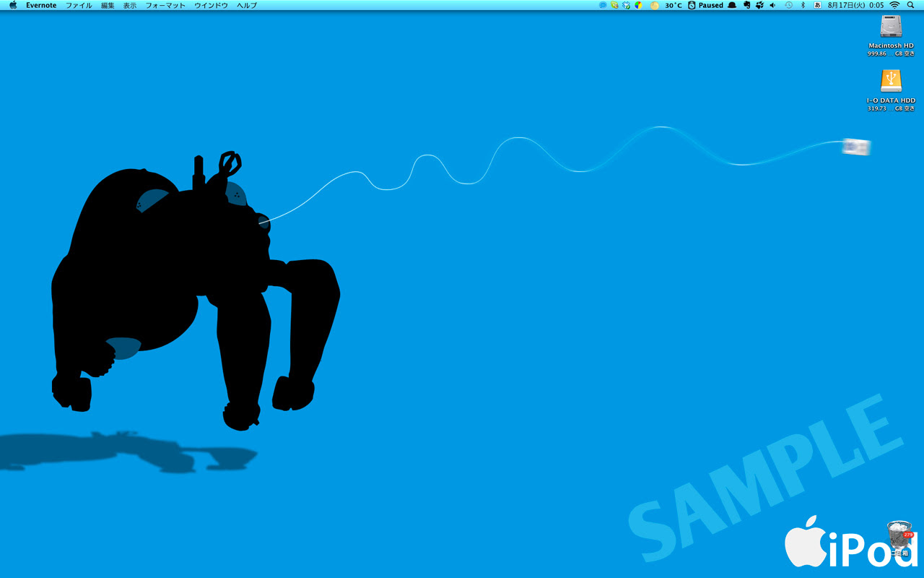Open the ウインドウ menu
Screen dimensions: 924x578
(x=211, y=5)
